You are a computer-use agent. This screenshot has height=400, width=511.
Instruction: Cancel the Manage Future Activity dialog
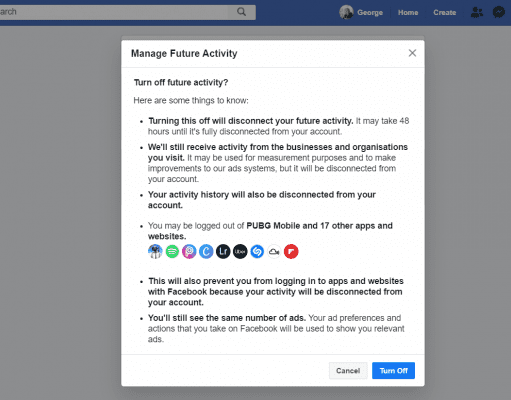pos(348,371)
